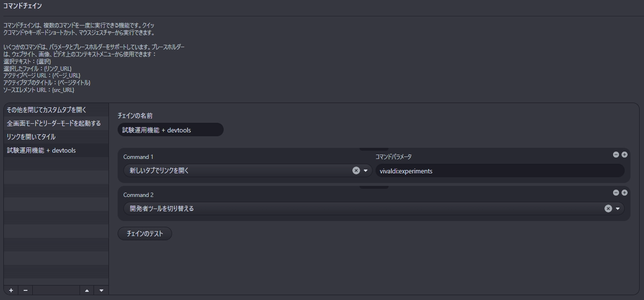Screen dimensions: 644x300
Task: Expand the Command 2 dropdown arrow
Action: 617,209
